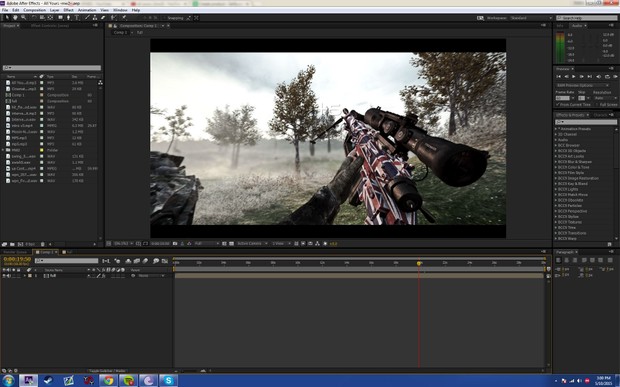Expand the BCC8 Particles category
Screen dimensions: 620x387
click(556, 206)
